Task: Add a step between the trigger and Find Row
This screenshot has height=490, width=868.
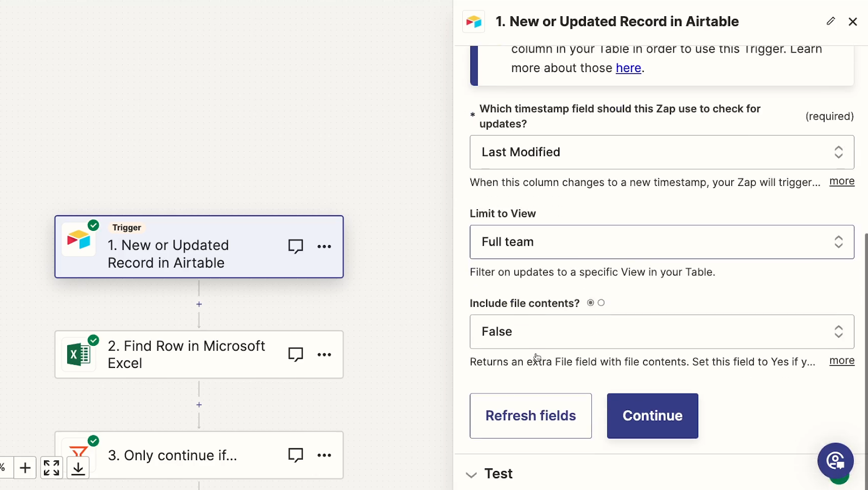Action: click(199, 304)
